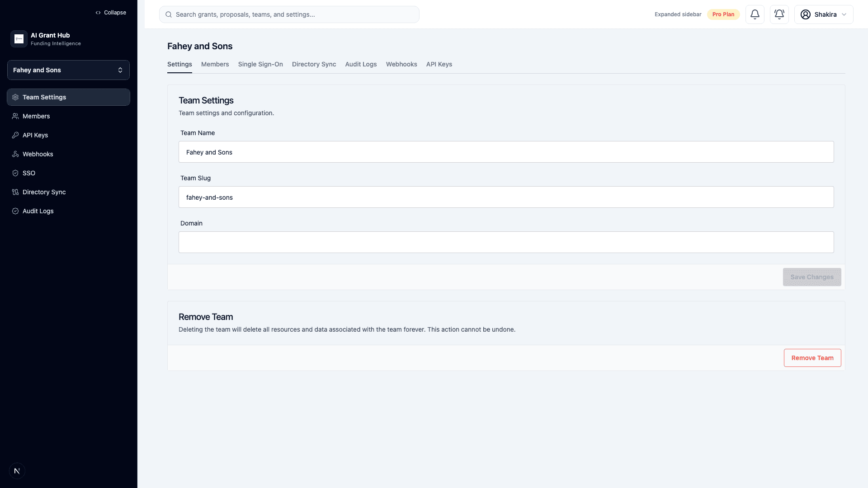Click the AI Grant Hub logo

pyautogui.click(x=19, y=39)
